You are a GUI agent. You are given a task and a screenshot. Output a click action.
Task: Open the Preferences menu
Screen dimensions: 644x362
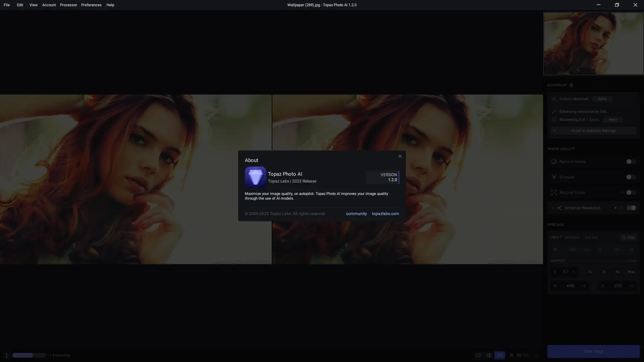[91, 5]
